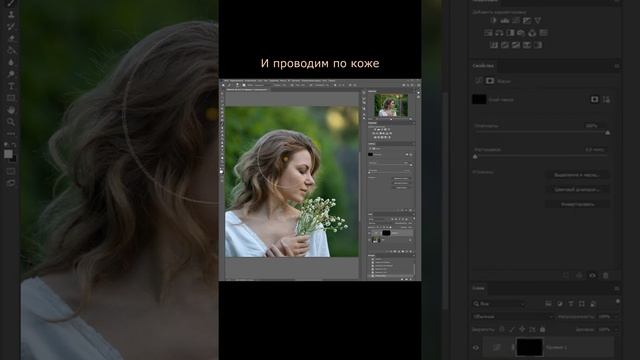The width and height of the screenshot is (640, 360).
Task: Open the three-dots more tools button
Action: pyautogui.click(x=11, y=133)
